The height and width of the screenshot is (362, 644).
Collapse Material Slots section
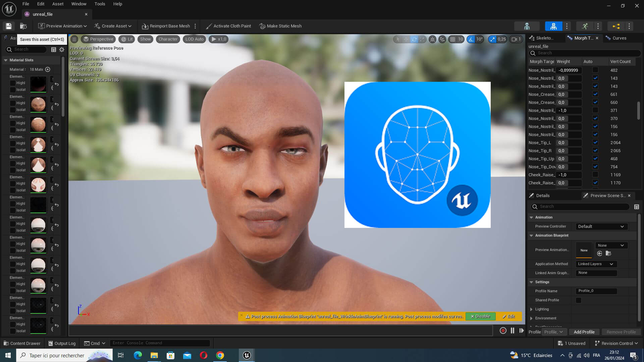[x=6, y=60]
